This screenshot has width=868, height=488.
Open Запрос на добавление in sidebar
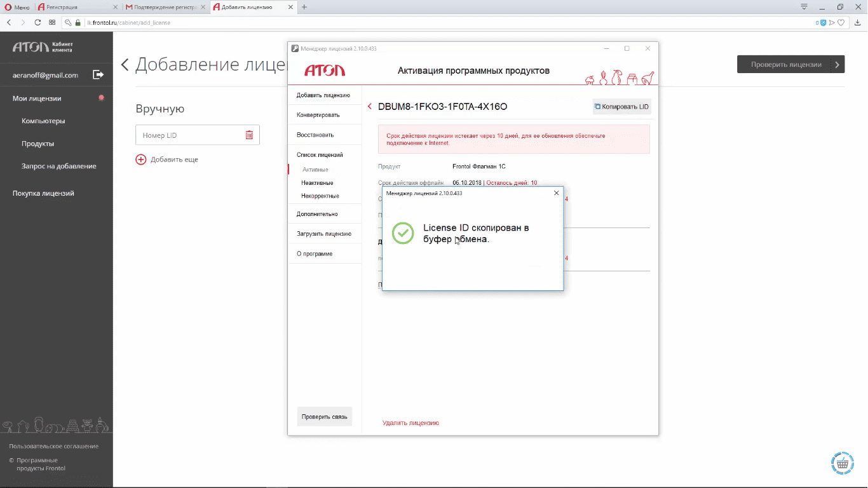pyautogui.click(x=58, y=166)
